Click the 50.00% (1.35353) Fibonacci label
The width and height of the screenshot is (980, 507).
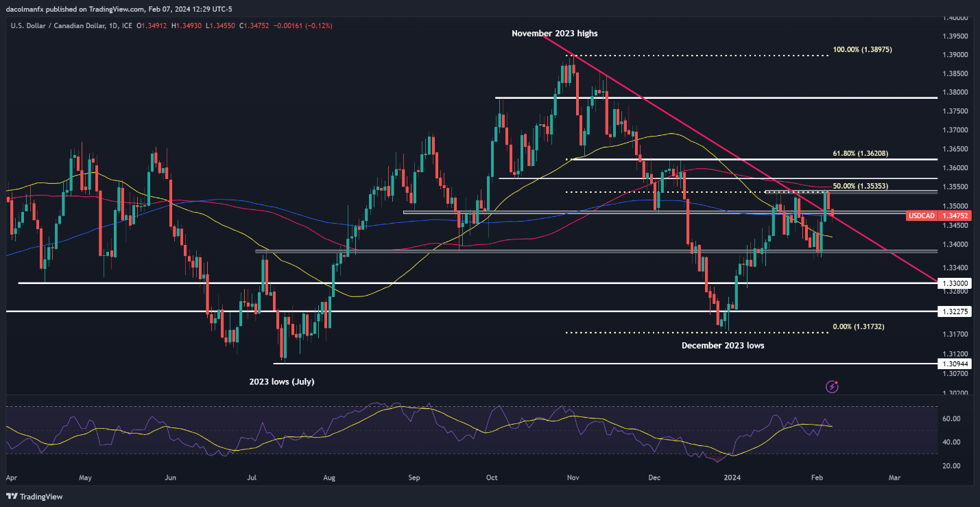click(860, 187)
